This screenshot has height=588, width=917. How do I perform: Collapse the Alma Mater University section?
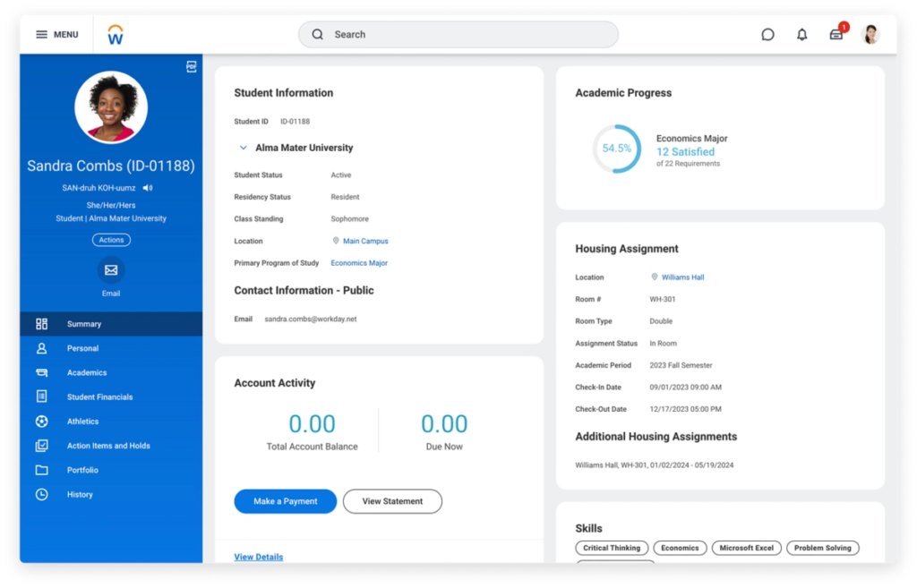pos(243,147)
